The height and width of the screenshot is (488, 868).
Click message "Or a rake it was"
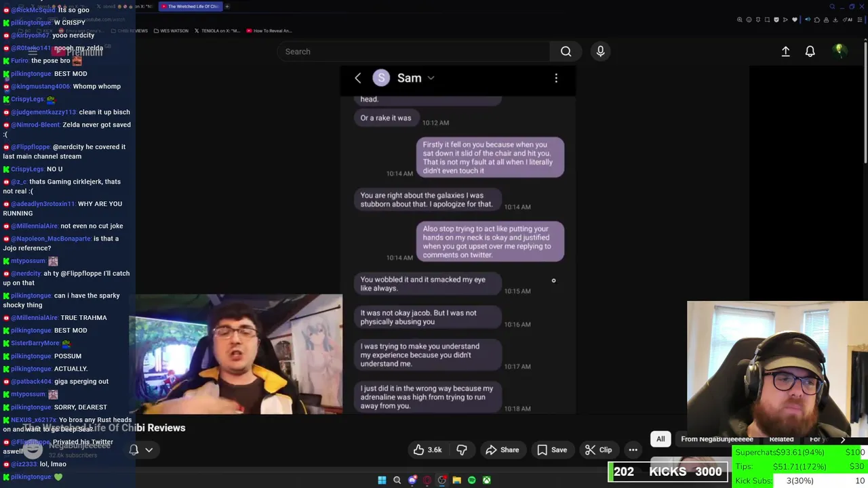tap(386, 118)
